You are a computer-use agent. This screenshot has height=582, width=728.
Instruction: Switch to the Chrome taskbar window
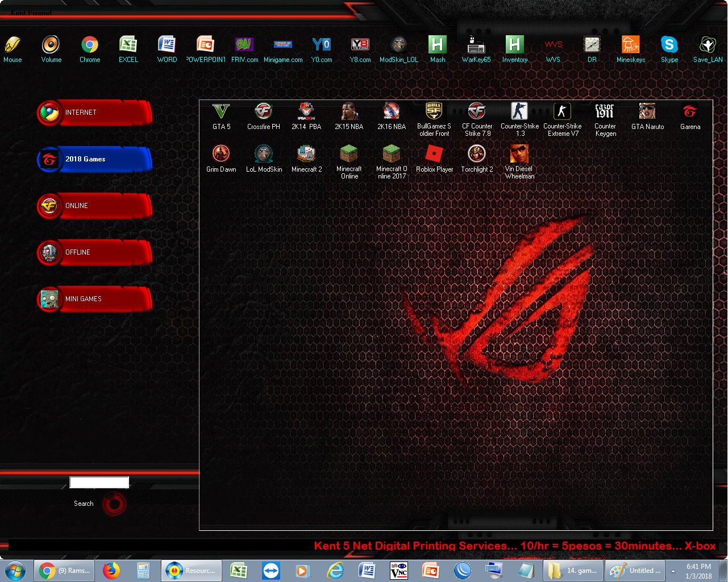point(64,571)
